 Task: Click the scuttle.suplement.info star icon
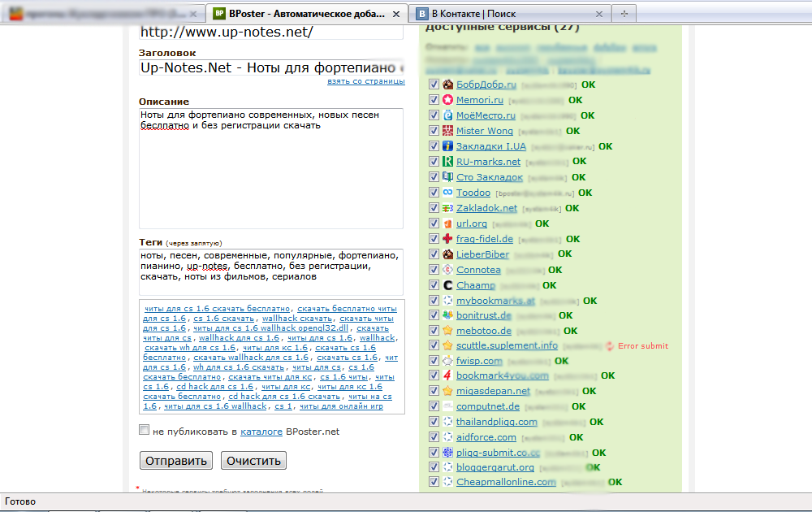448,345
